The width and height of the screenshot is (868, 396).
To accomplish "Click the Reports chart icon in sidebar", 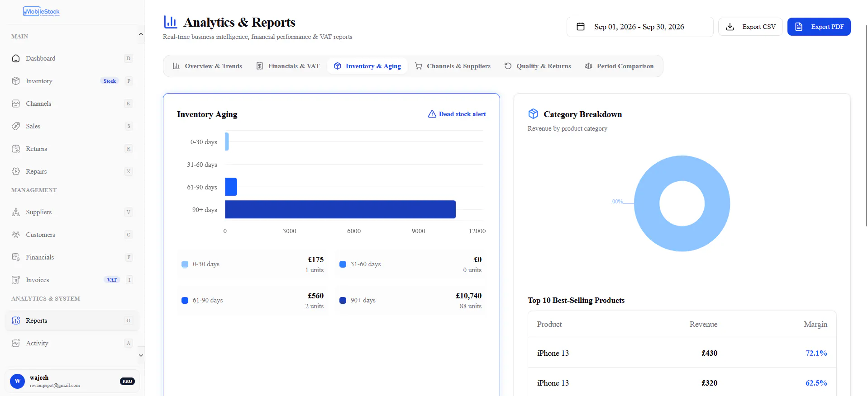I will pyautogui.click(x=16, y=321).
